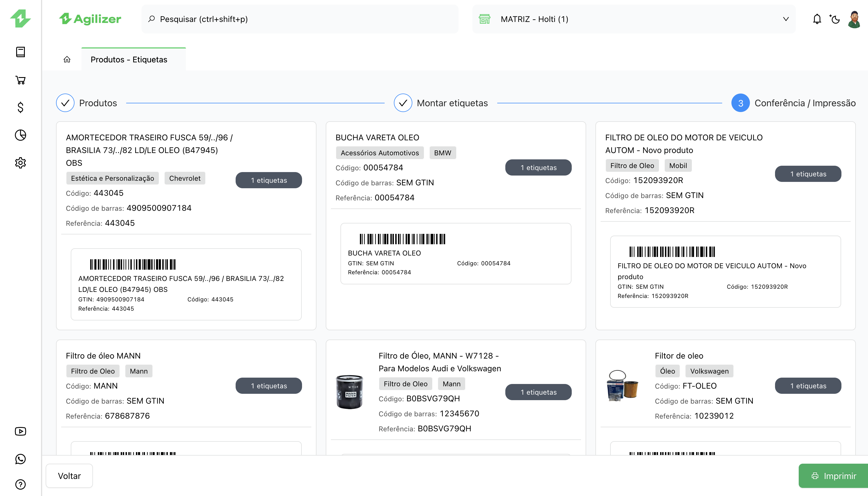The image size is (868, 496).
Task: Click the search magnifier icon
Action: click(152, 19)
